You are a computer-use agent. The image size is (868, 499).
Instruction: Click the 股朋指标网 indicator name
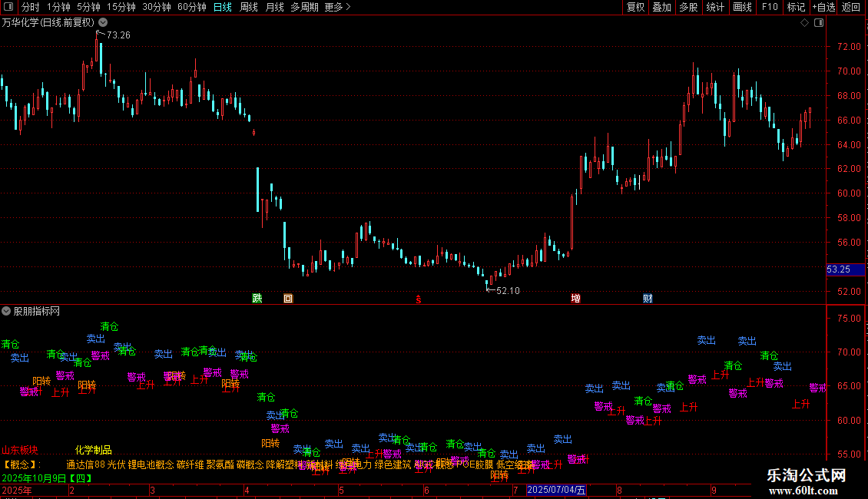[37, 312]
